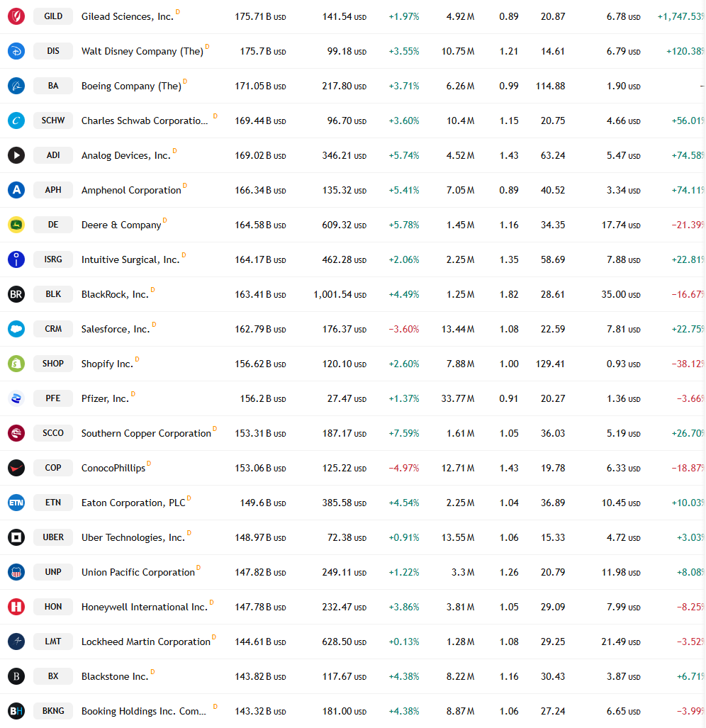Open Gilead Sciences, Inc. company link
This screenshot has height=728, width=706.
click(127, 17)
